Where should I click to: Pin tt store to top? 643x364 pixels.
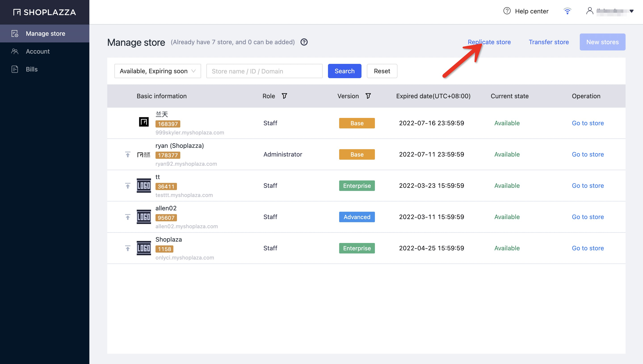tap(128, 186)
